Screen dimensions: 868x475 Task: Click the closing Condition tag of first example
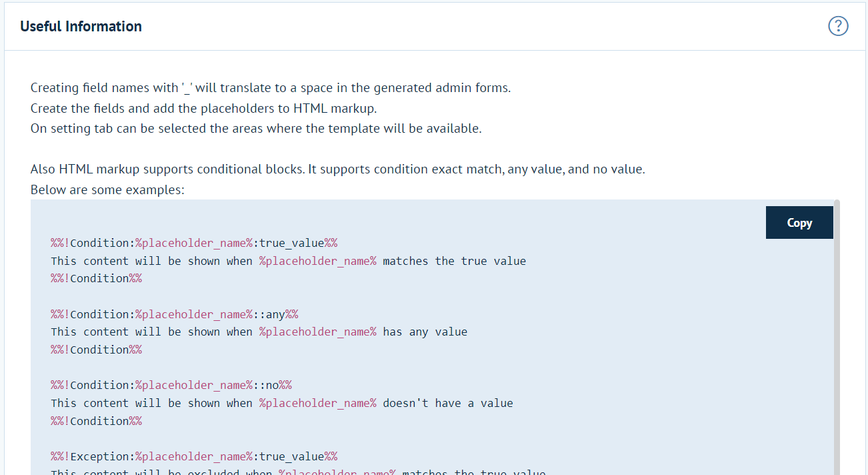point(96,278)
